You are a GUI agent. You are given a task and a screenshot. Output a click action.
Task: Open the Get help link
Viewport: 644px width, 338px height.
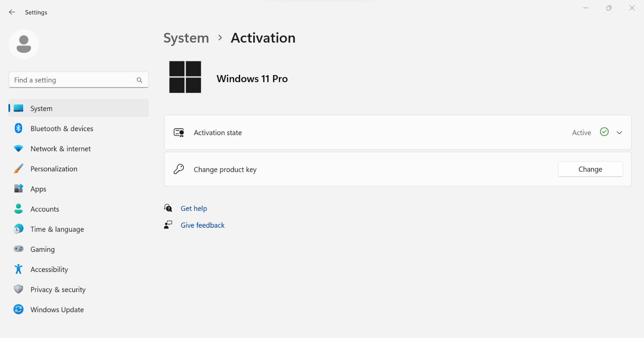coord(194,208)
